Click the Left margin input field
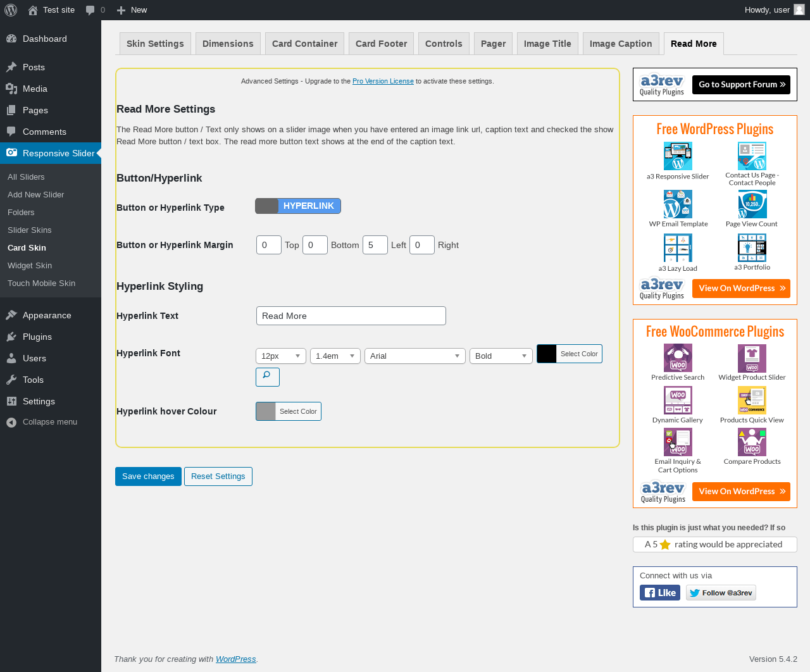 375,245
